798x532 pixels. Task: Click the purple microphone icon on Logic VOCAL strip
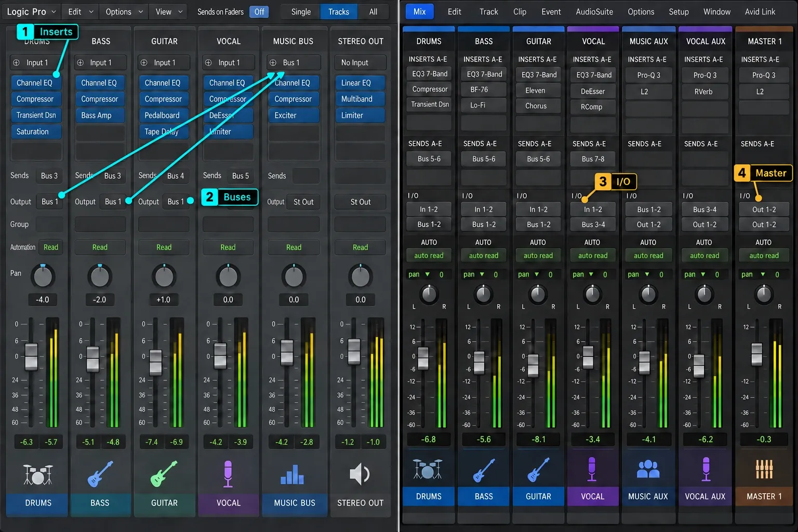(x=228, y=474)
